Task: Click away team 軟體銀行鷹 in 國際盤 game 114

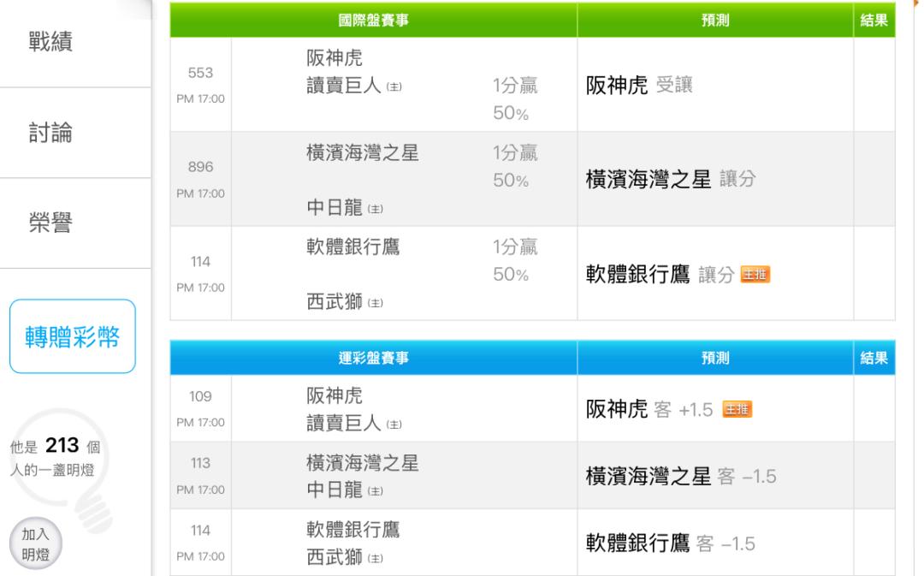Action: (x=353, y=246)
